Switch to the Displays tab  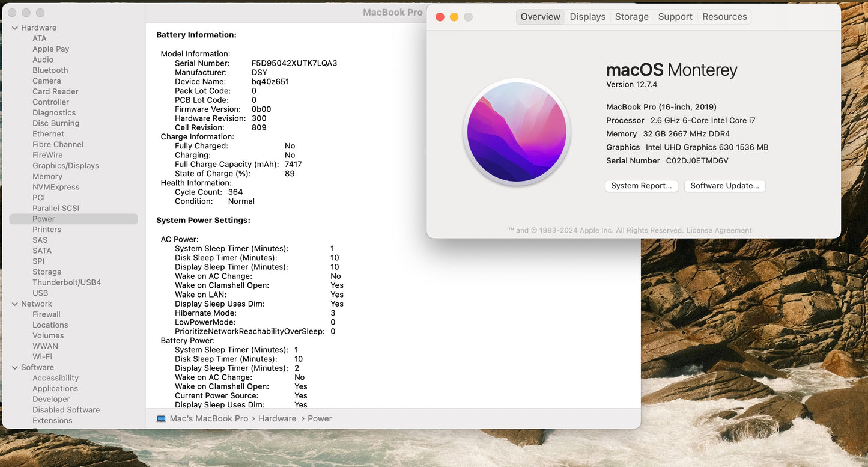587,17
